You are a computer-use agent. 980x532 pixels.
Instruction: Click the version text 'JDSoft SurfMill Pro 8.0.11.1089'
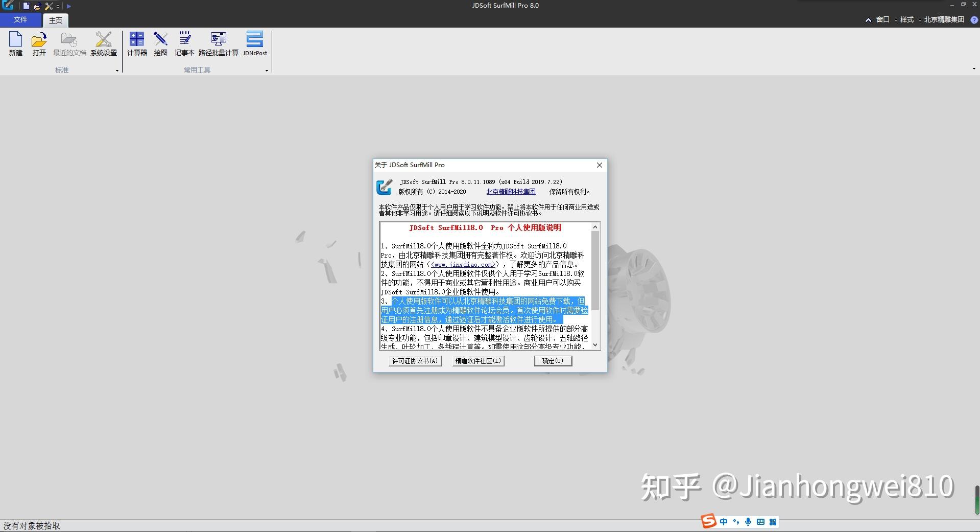tap(447, 182)
